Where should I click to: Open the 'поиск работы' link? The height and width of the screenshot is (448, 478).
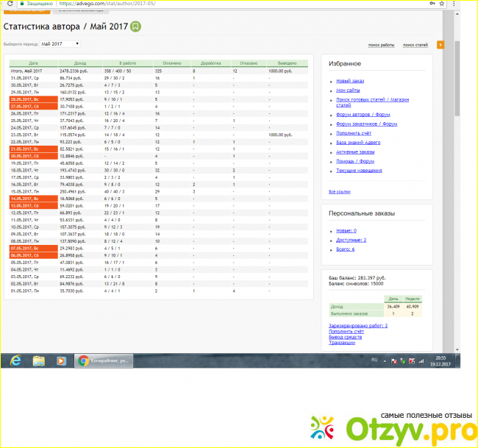(x=381, y=46)
